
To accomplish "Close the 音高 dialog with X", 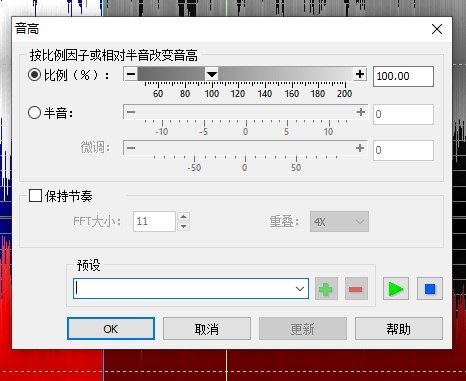I will [x=437, y=29].
